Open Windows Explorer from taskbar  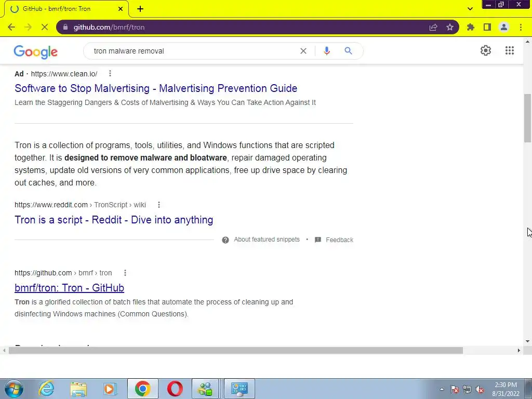click(x=78, y=389)
